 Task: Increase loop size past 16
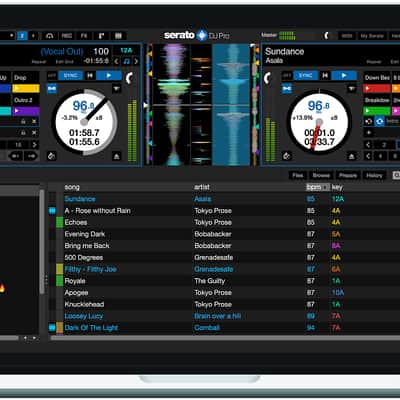pyautogui.click(x=34, y=145)
